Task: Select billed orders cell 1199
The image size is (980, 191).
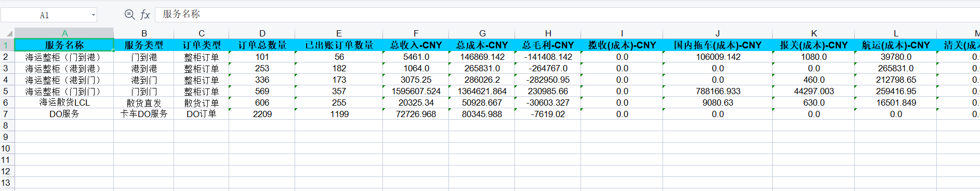Action: pyautogui.click(x=339, y=114)
